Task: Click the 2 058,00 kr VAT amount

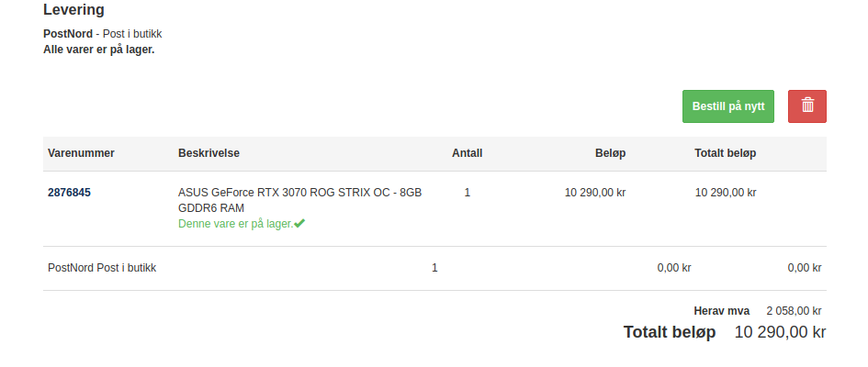Action: coord(794,311)
